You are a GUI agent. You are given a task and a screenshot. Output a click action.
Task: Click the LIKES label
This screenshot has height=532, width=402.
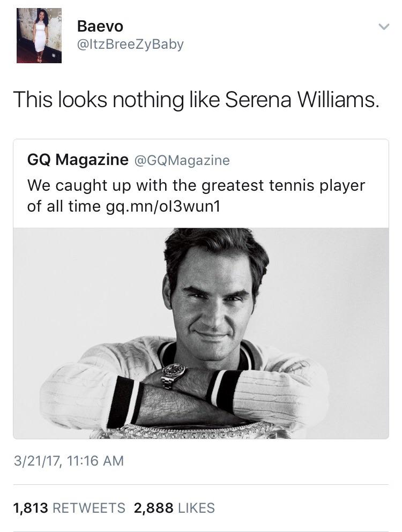195,508
